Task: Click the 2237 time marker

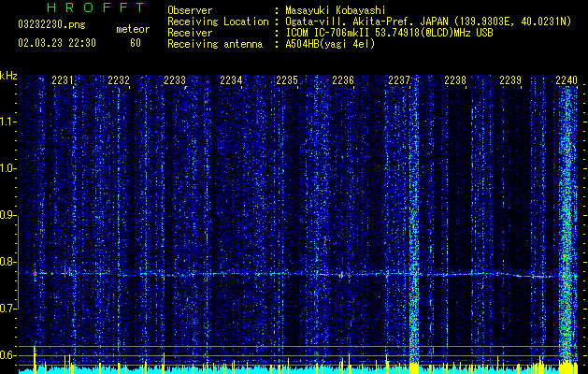Action: (399, 80)
